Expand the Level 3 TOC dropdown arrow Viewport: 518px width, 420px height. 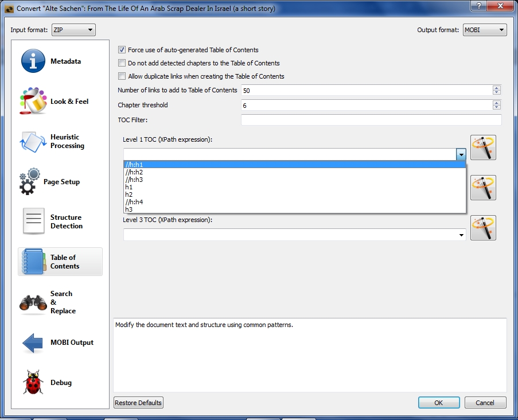[x=461, y=235]
